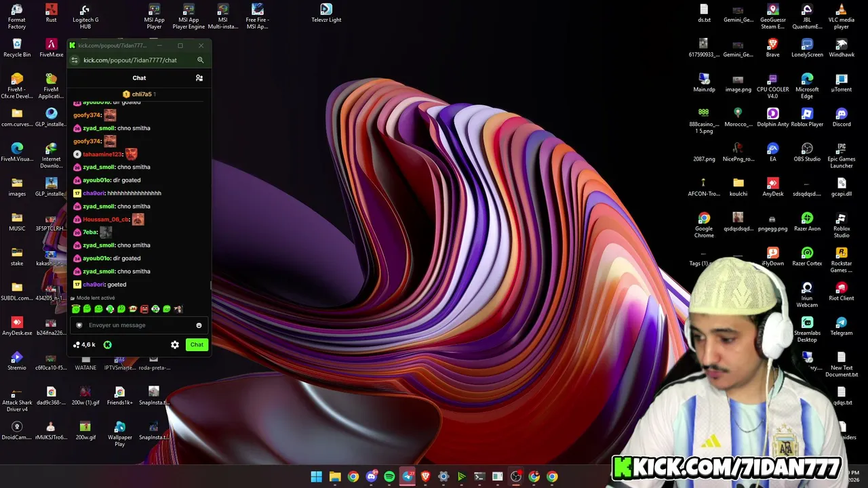Click the Chat send button
Screen dimensions: 868x488
pos(197,344)
